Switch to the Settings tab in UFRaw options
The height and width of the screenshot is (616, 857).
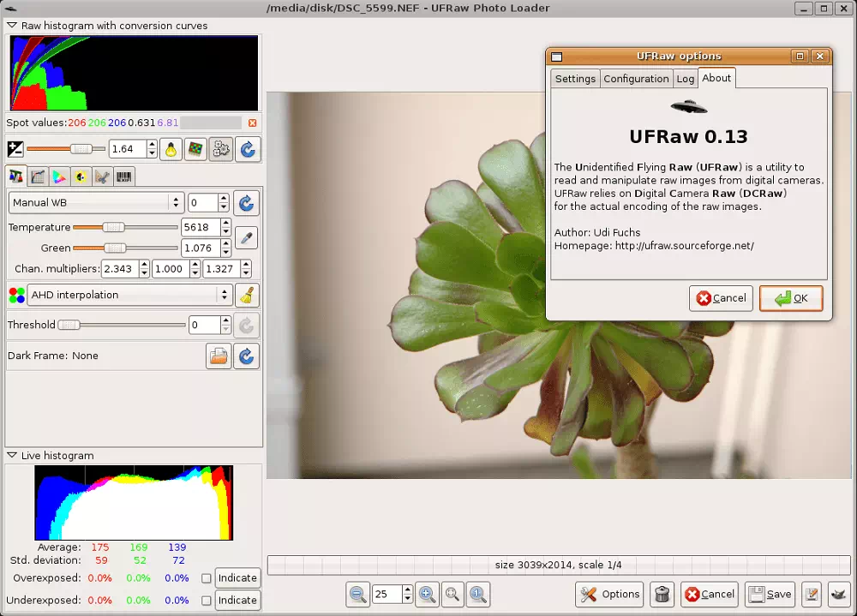(x=575, y=79)
